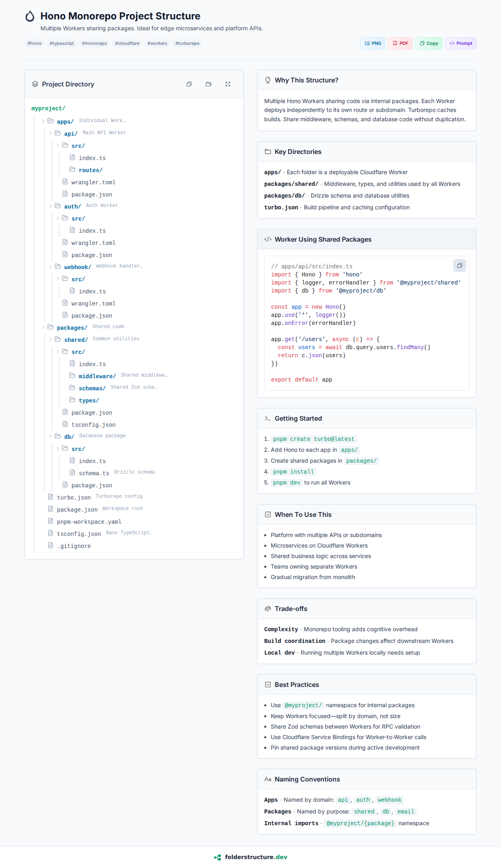This screenshot has width=501, height=868.
Task: Download the PDF version
Action: coord(400,43)
